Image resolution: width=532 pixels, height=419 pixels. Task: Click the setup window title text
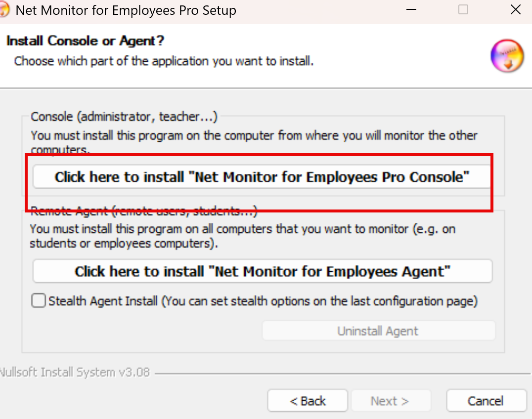pos(126,10)
